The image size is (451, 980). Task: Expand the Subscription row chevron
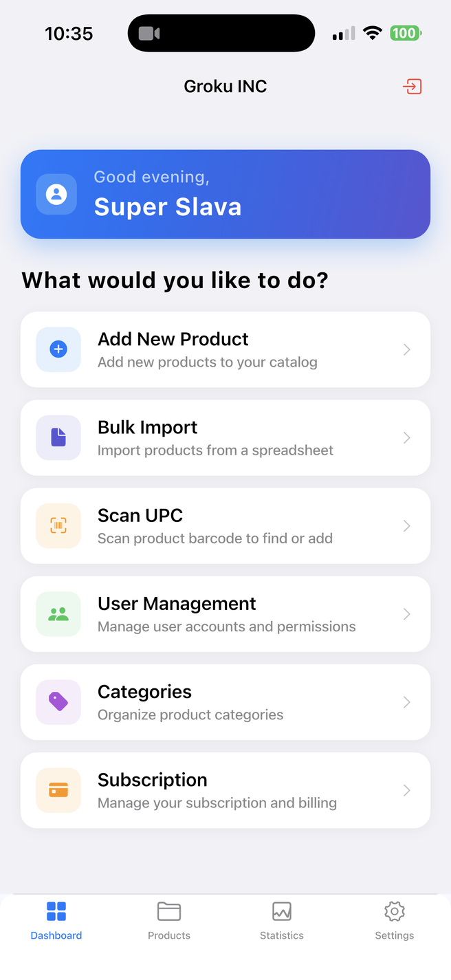coord(406,790)
